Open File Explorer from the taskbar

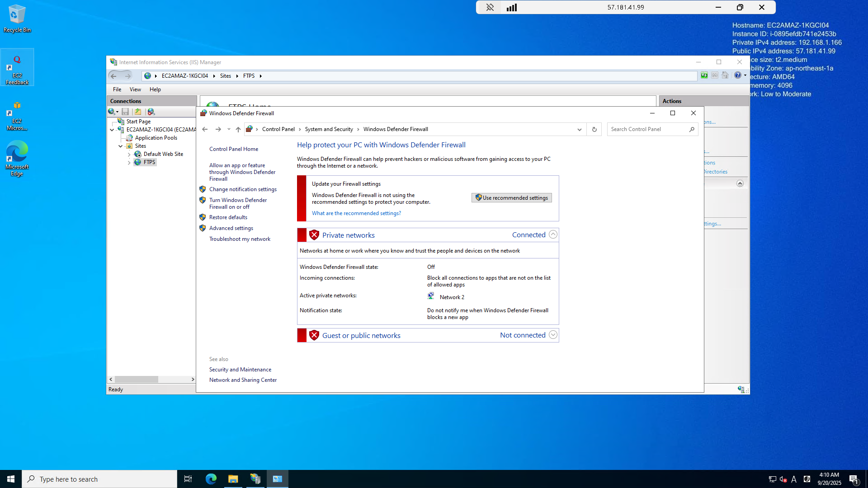pyautogui.click(x=233, y=479)
